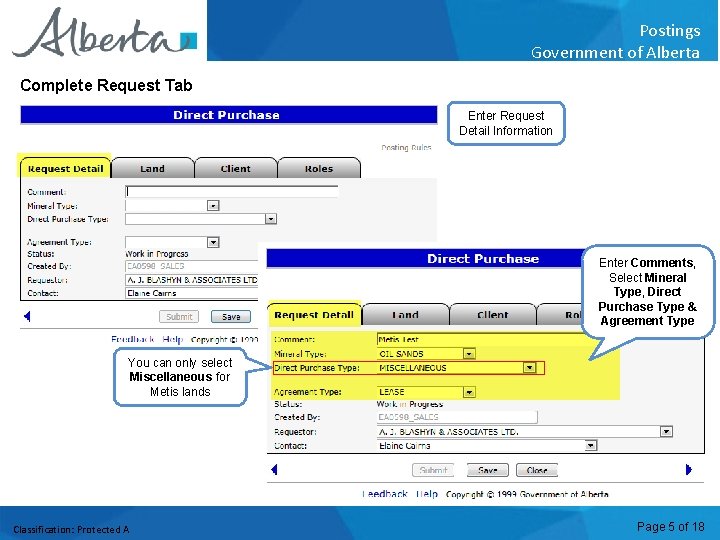Open the OIL SANDS Mineral Type dropdown arrow
This screenshot has width=720, height=540.
pos(469,354)
